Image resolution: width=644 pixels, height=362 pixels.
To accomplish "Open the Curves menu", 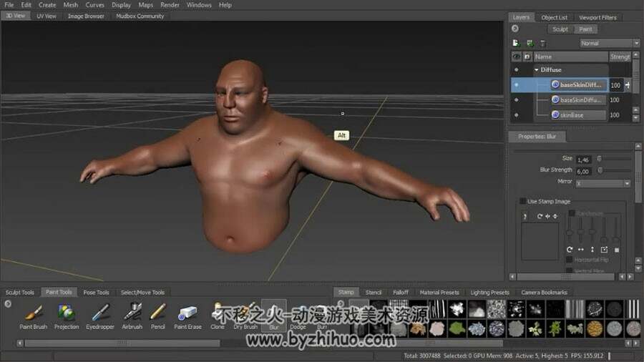I will pos(95,5).
